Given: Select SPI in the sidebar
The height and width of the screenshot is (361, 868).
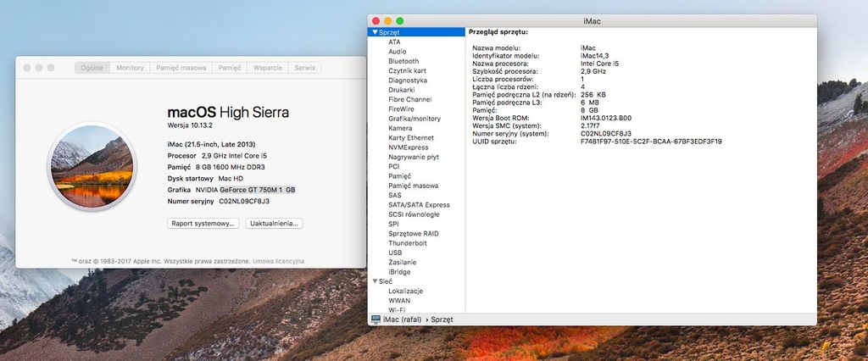Looking at the screenshot, I should [393, 224].
